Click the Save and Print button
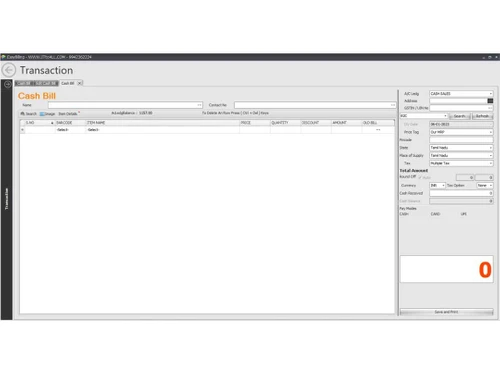The height and width of the screenshot is (375, 500). [446, 312]
